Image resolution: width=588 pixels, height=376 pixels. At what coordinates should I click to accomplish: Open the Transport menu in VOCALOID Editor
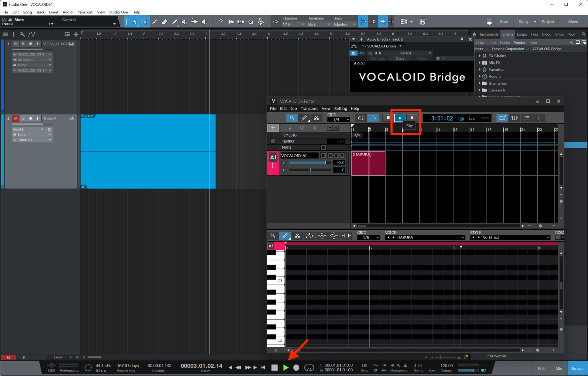point(309,108)
